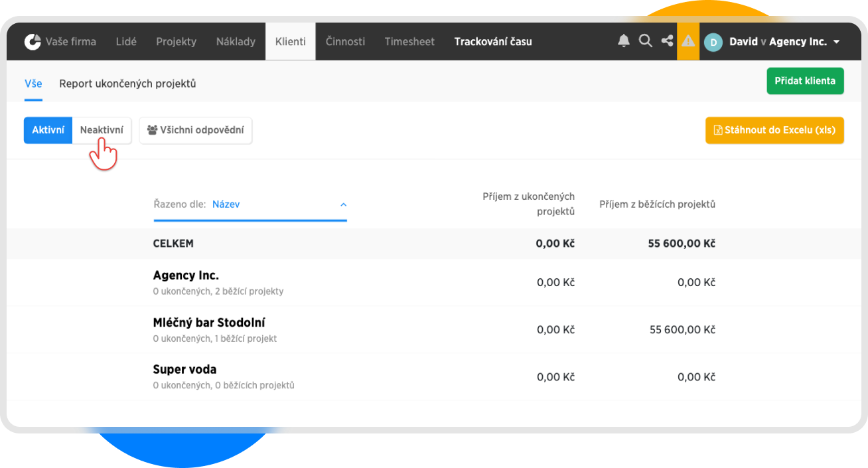The height and width of the screenshot is (468, 868).
Task: Open the Timesheet menu item
Action: (409, 42)
